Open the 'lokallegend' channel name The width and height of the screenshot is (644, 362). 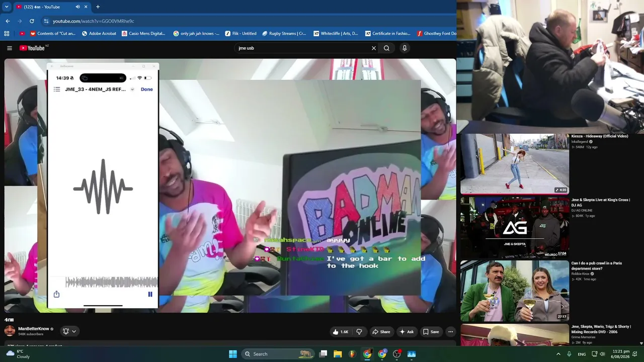pos(580,142)
